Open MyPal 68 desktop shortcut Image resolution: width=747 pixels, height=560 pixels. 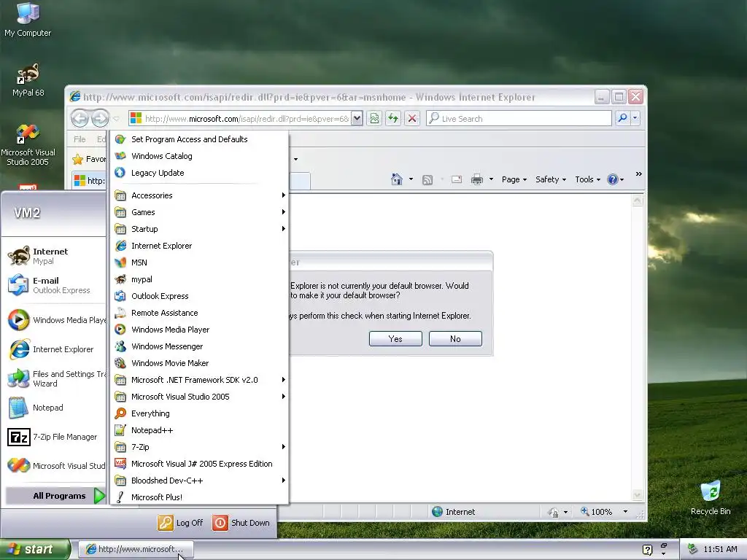click(28, 80)
